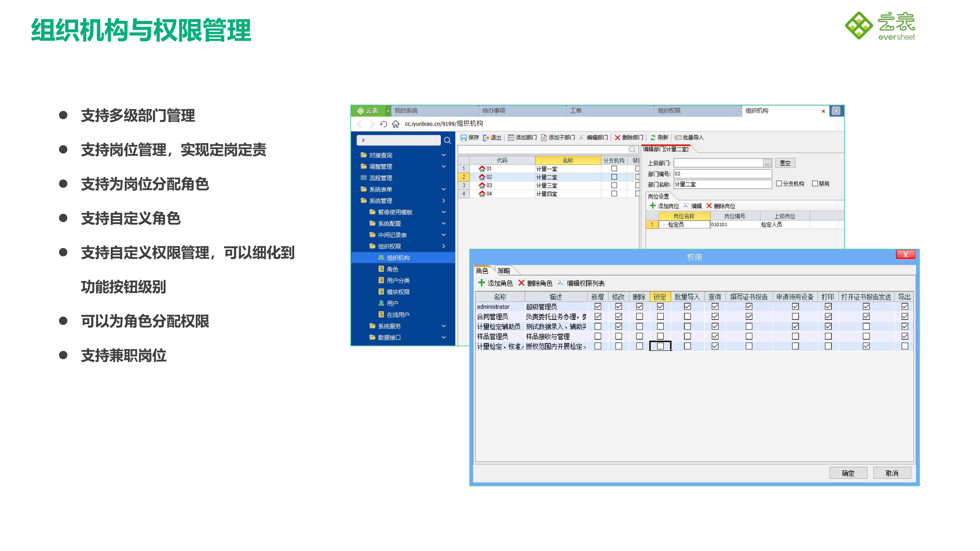Screen dimensions: 980x551
Task: Switch to 策略 tab in 权限 dialog
Action: (504, 271)
